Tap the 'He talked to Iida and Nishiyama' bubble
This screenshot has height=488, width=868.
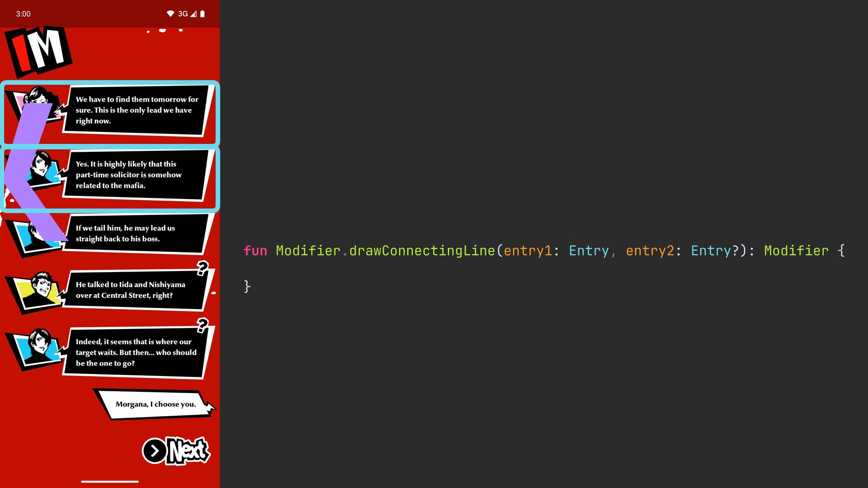click(137, 290)
